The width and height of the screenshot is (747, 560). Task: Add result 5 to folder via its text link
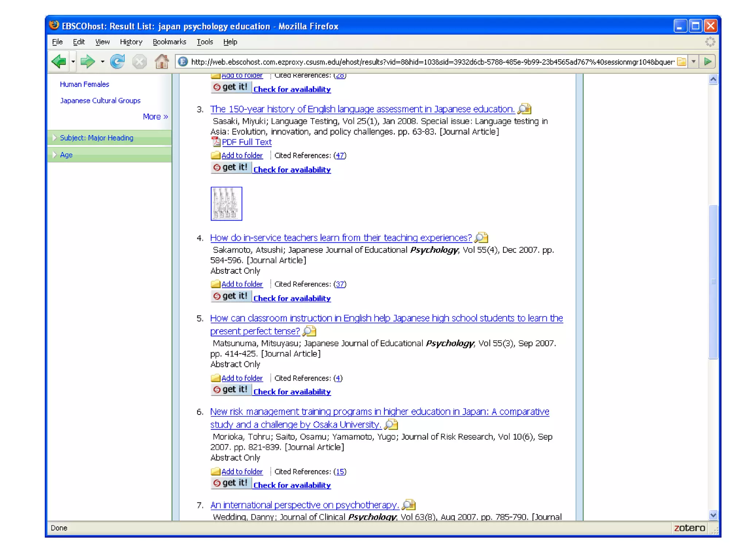click(242, 378)
